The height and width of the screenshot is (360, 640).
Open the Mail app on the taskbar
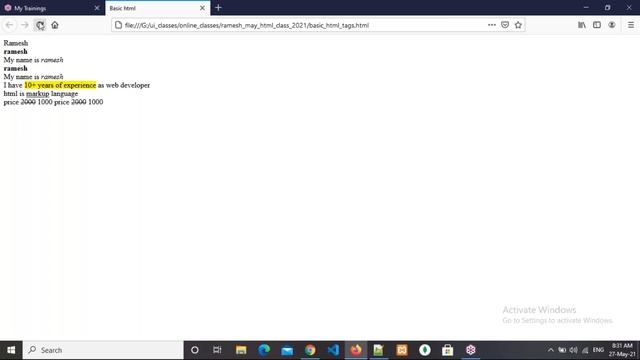point(287,350)
